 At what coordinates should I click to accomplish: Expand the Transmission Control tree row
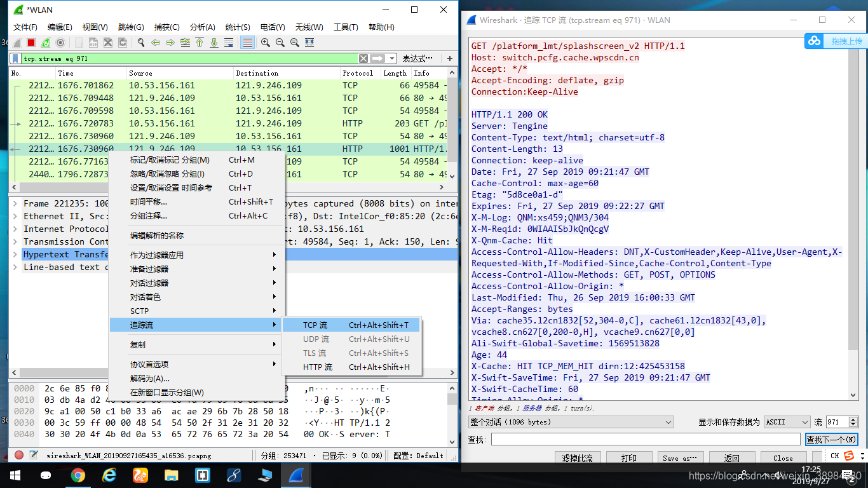pyautogui.click(x=17, y=241)
